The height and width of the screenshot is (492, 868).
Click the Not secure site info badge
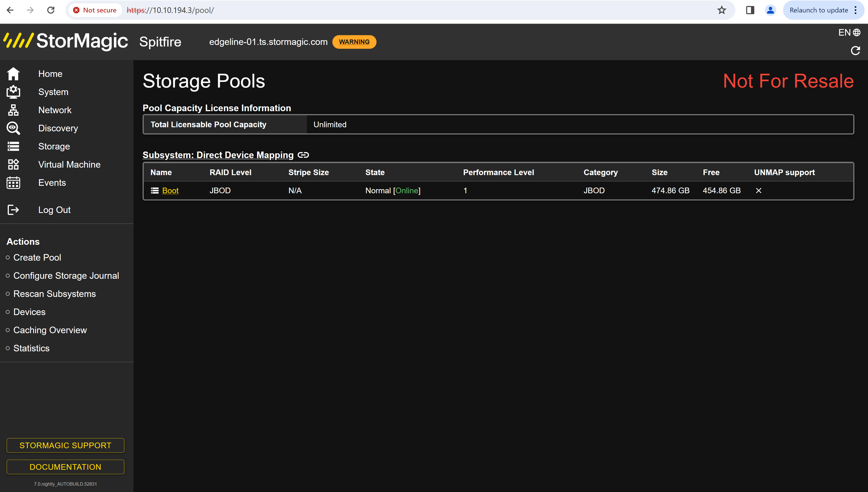(x=95, y=10)
